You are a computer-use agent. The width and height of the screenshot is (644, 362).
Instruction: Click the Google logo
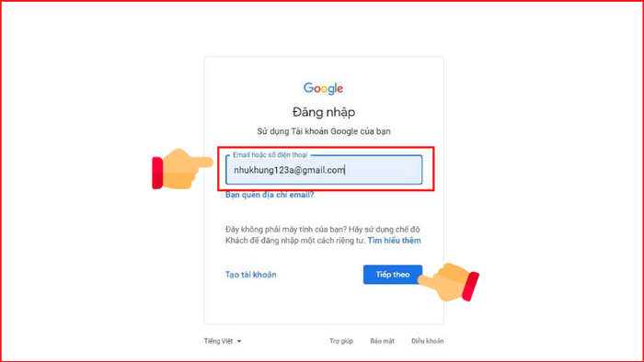pos(323,88)
